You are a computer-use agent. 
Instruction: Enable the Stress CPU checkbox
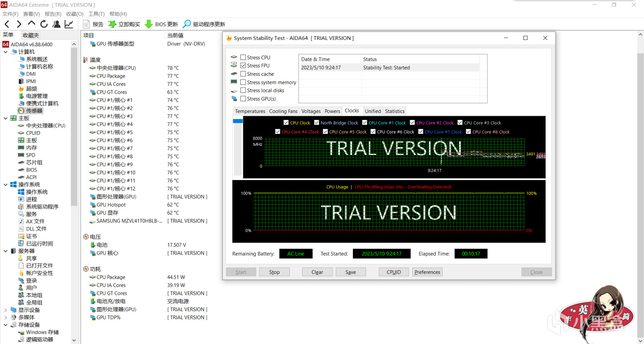click(243, 57)
